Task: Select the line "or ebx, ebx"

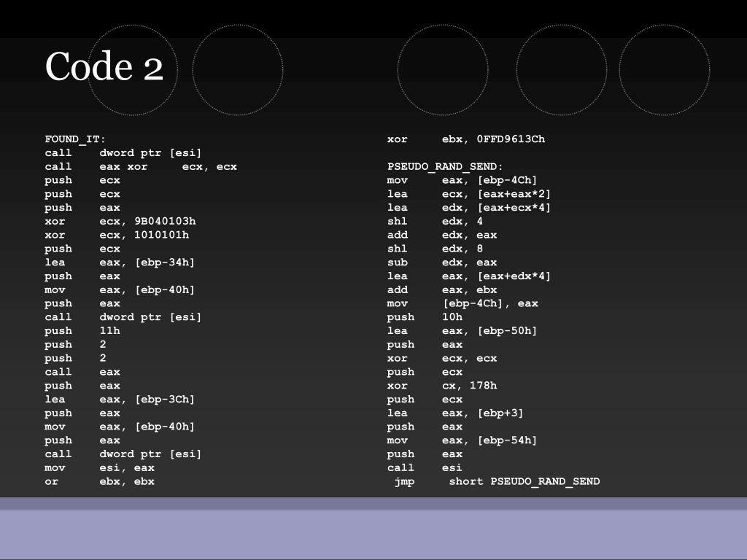Action: 99,481
